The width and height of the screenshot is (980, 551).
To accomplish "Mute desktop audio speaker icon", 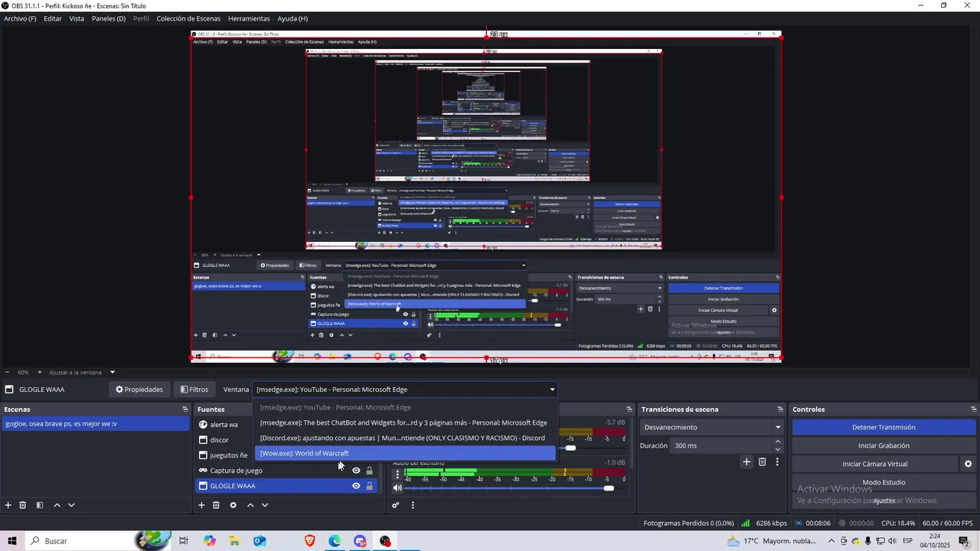I will pyautogui.click(x=397, y=487).
